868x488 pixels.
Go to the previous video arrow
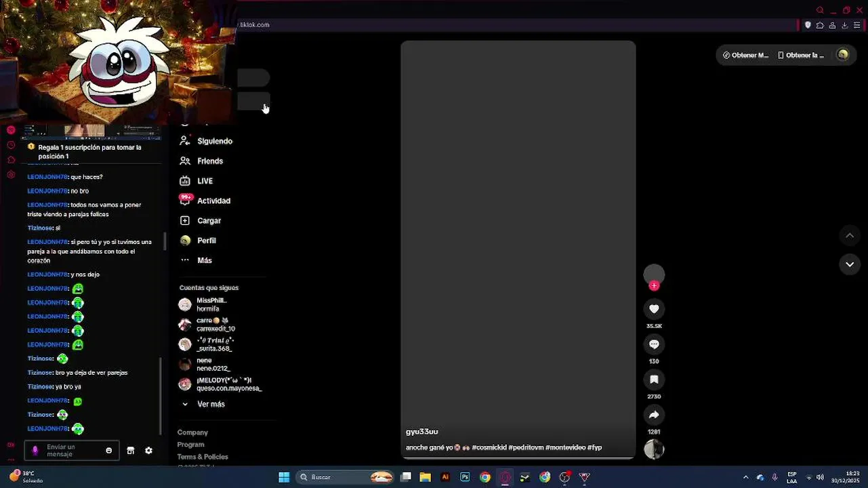click(850, 236)
